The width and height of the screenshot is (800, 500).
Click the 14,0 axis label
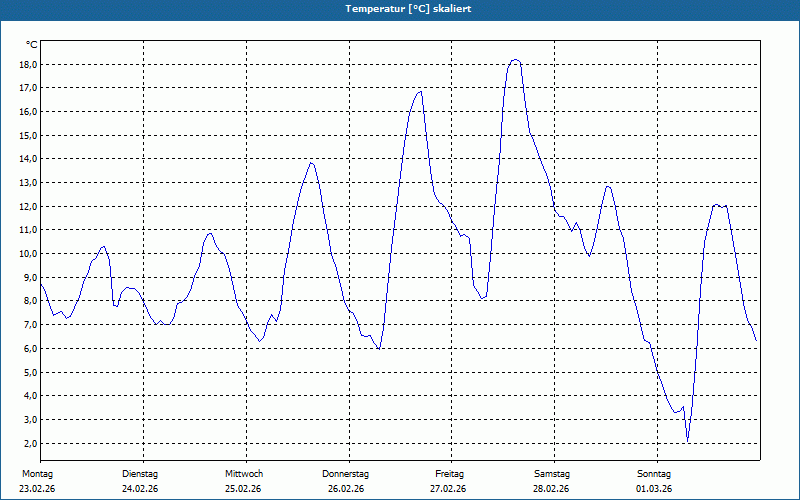click(28, 159)
